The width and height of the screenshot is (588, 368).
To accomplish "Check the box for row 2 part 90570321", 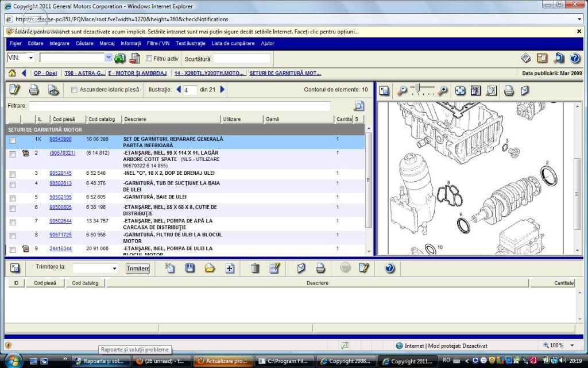I will tap(13, 154).
